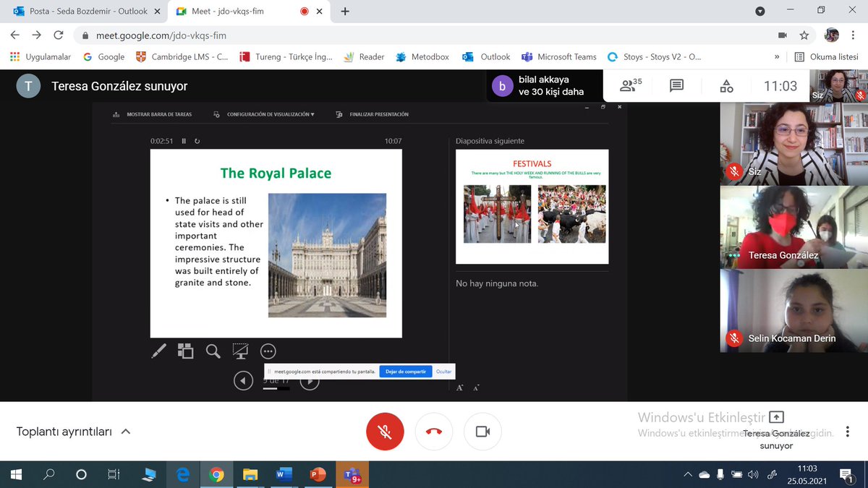The height and width of the screenshot is (488, 868).
Task: Black out the presentation screen
Action: click(240, 351)
